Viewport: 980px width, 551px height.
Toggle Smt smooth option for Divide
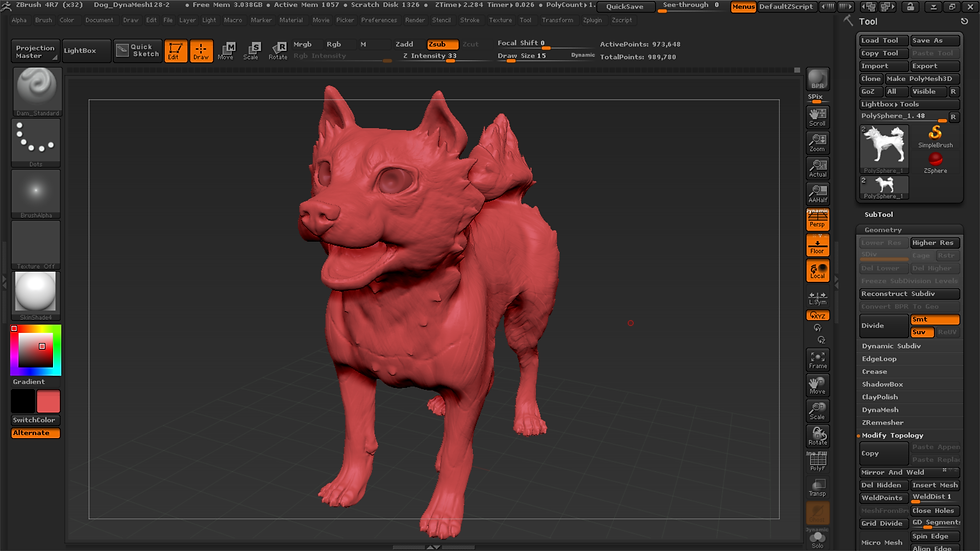click(x=934, y=319)
